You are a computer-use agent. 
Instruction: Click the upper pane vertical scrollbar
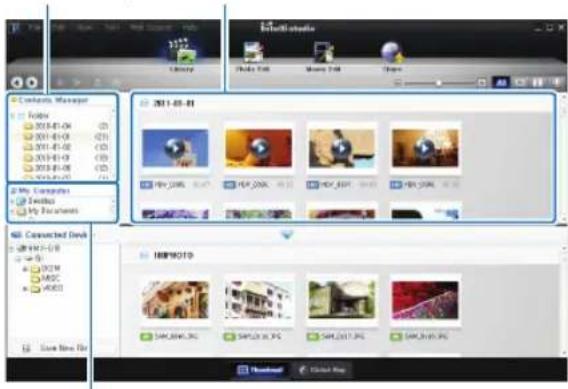563,158
